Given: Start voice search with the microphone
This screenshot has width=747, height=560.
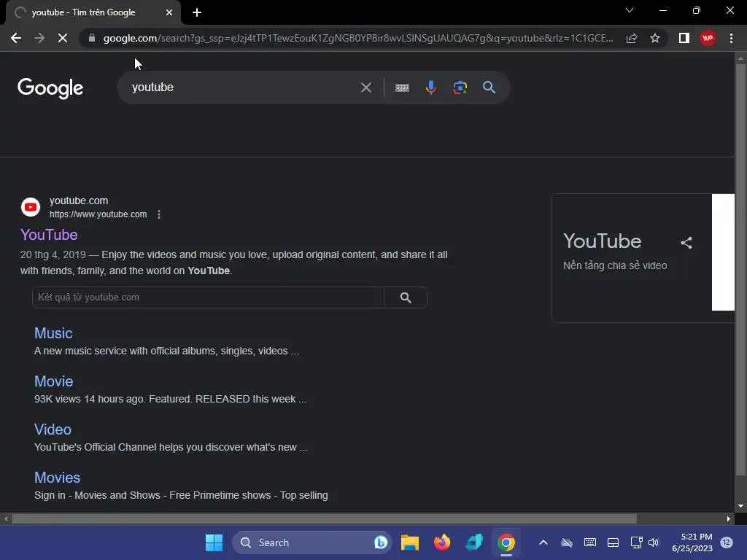Looking at the screenshot, I should [x=431, y=87].
